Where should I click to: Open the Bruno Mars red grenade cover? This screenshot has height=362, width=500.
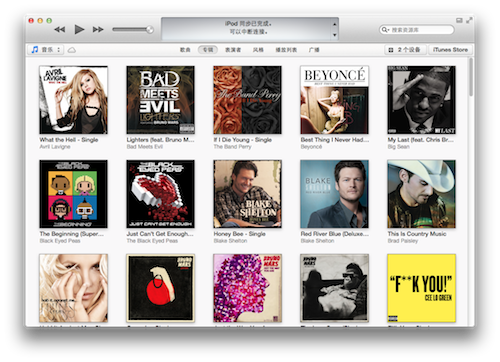pos(160,288)
